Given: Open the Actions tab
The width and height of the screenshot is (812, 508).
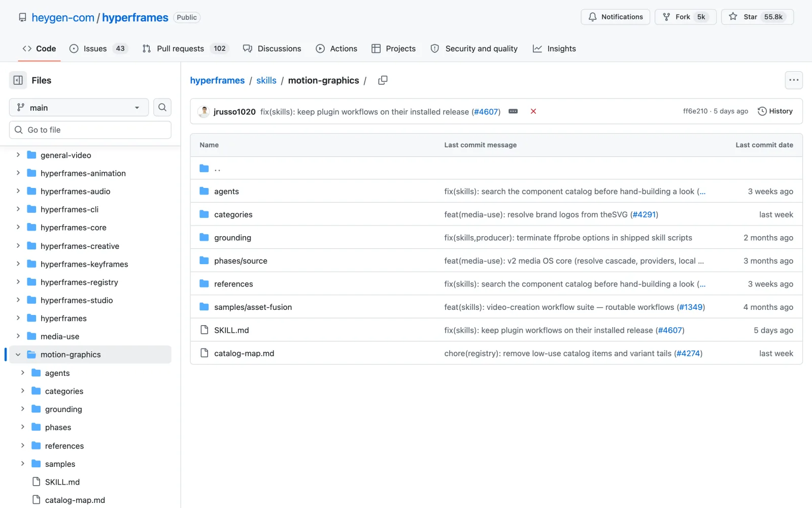Looking at the screenshot, I should tap(336, 49).
